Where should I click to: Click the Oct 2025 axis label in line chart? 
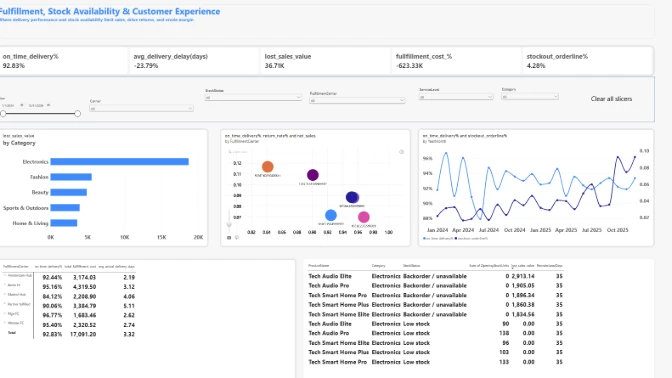coord(618,230)
